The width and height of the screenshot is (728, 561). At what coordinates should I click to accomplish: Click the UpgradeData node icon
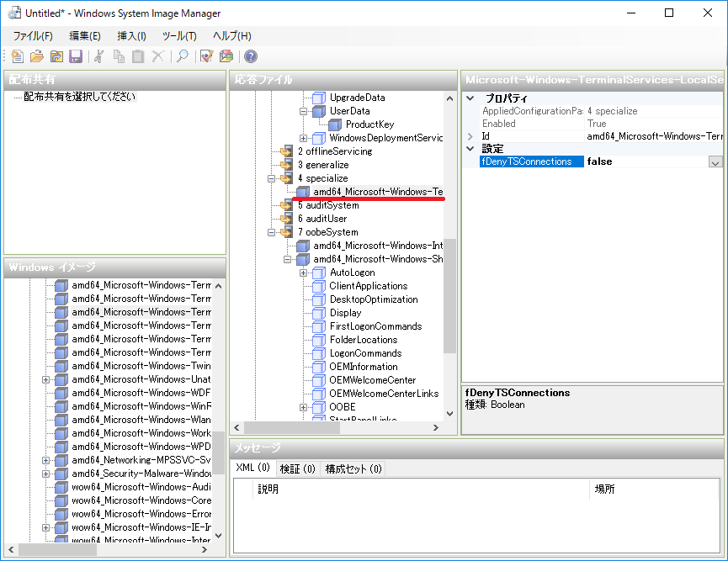[318, 98]
